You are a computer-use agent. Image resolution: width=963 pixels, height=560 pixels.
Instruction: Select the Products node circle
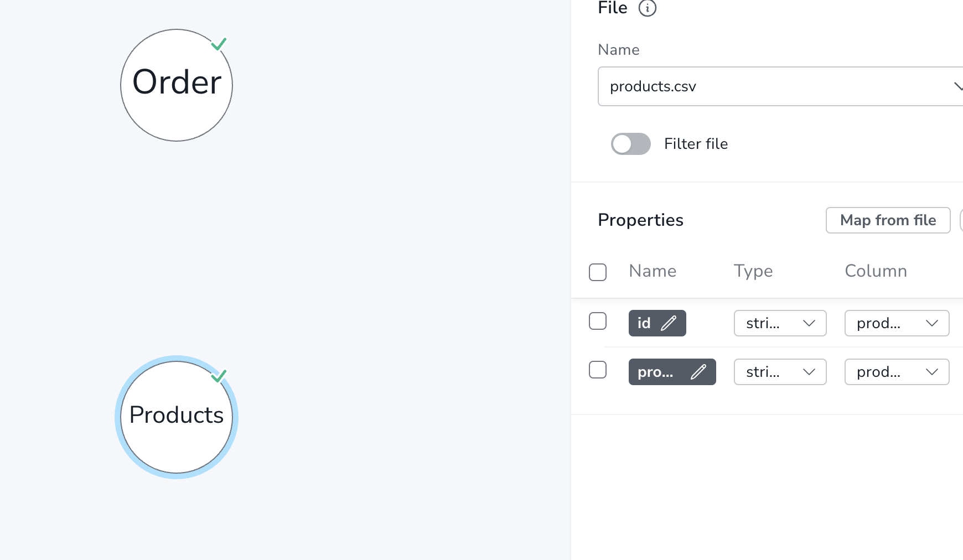pos(177,417)
